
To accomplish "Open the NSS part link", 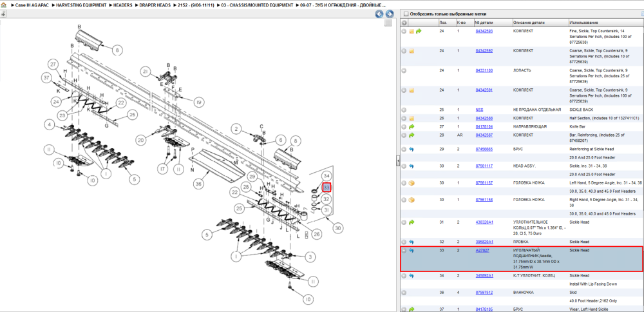I will (479, 110).
